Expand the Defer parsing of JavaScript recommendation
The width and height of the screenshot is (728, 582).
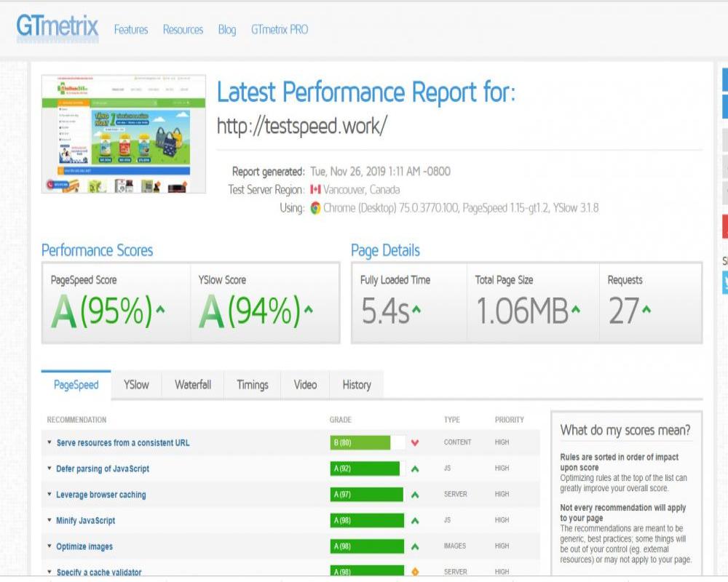pyautogui.click(x=102, y=469)
